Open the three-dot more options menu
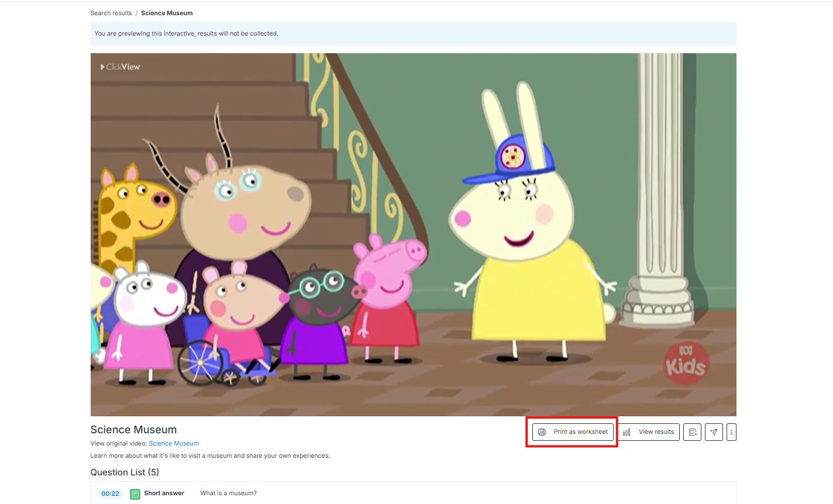Image resolution: width=833 pixels, height=504 pixels. pos(731,432)
